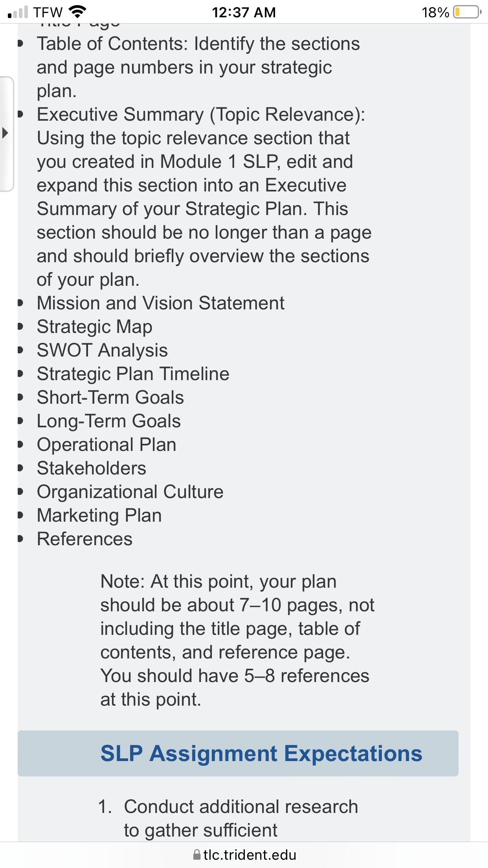This screenshot has width=488, height=868.
Task: Tap the Strategic Plan Timeline item
Action: tap(133, 374)
